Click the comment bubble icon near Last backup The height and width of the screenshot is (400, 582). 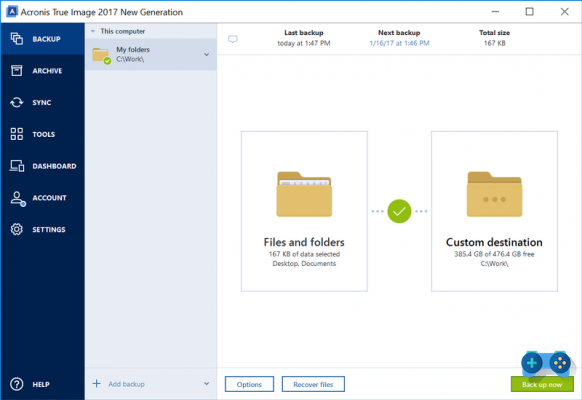click(233, 39)
